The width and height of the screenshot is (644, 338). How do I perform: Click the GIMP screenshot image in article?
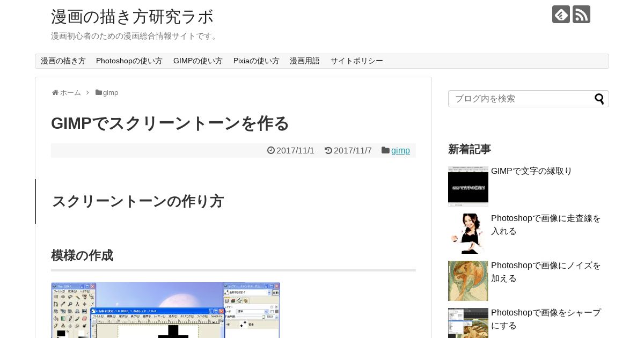[165, 310]
